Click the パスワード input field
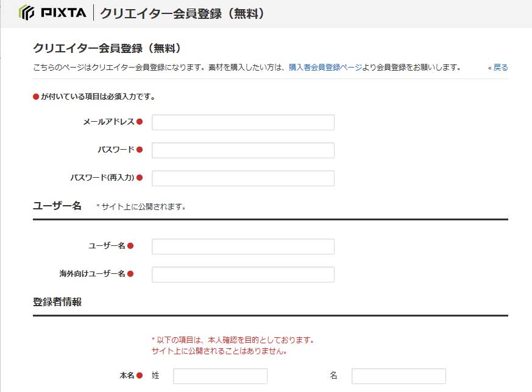Image resolution: width=532 pixels, height=392 pixels. pyautogui.click(x=243, y=150)
